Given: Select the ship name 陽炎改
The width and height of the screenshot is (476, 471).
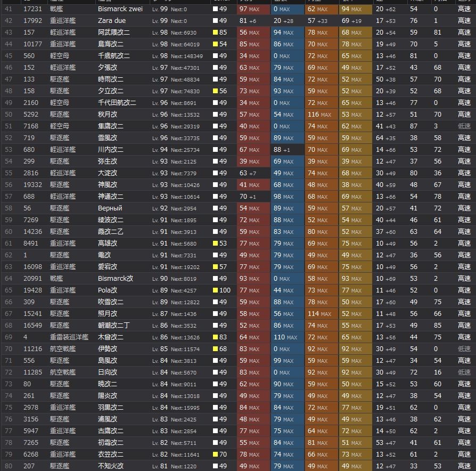Looking at the screenshot, I should 108,396.
